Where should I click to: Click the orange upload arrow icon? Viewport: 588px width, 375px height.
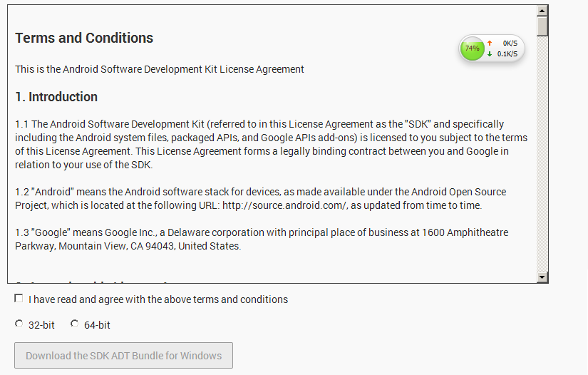point(490,43)
